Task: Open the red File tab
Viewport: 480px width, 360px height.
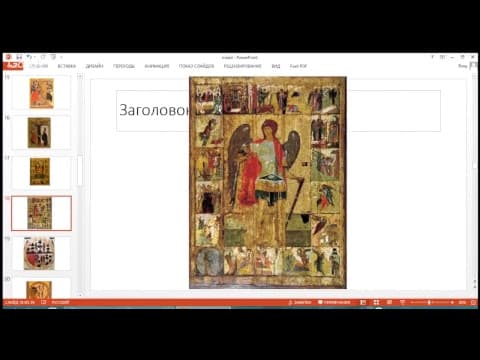Action: pyautogui.click(x=14, y=66)
